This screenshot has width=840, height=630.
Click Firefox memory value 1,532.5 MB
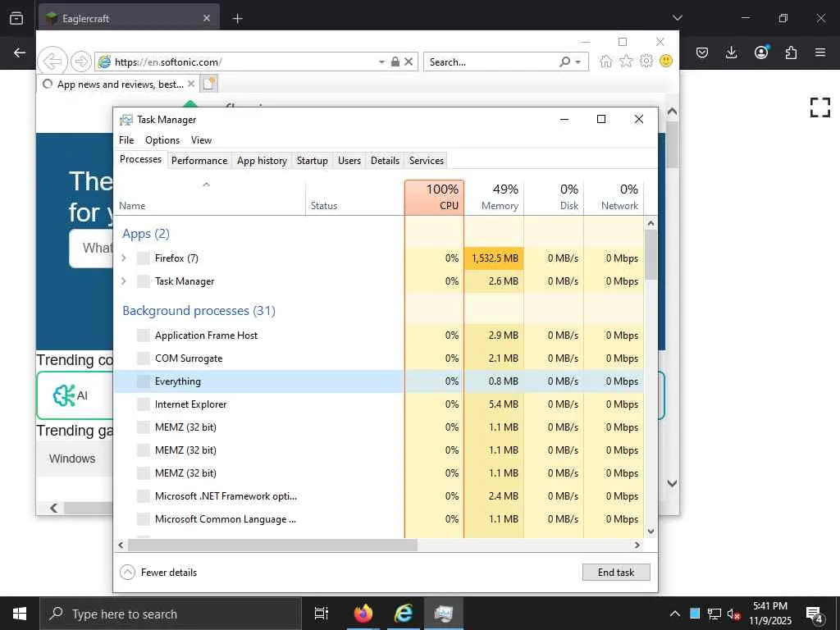click(x=495, y=258)
